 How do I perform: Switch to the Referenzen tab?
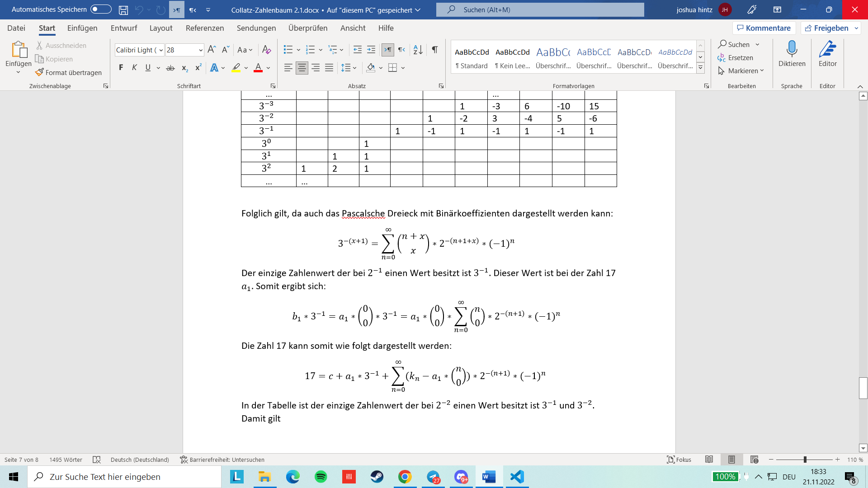coord(205,28)
